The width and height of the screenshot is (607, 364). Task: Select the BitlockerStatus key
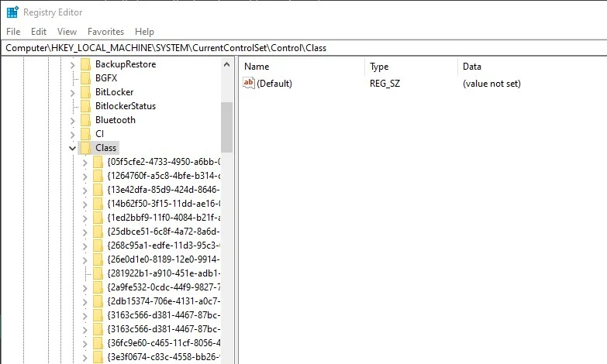[126, 106]
